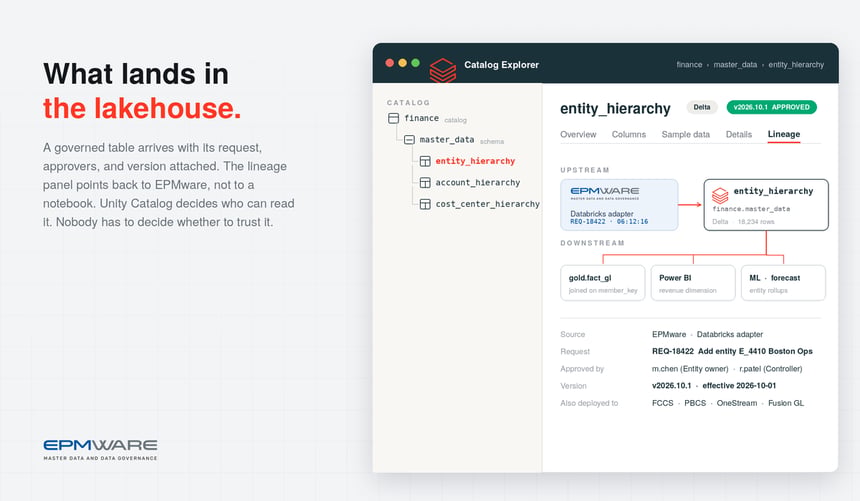Click the 'CATALOG' sidebar heading
Viewport: 860px width, 501px height.
[x=408, y=103]
